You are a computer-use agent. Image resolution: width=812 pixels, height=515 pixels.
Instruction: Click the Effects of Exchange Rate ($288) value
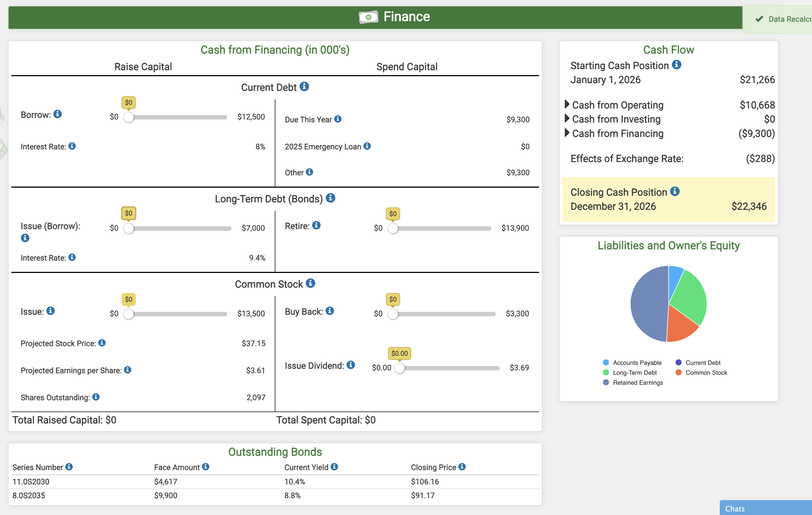coord(760,158)
